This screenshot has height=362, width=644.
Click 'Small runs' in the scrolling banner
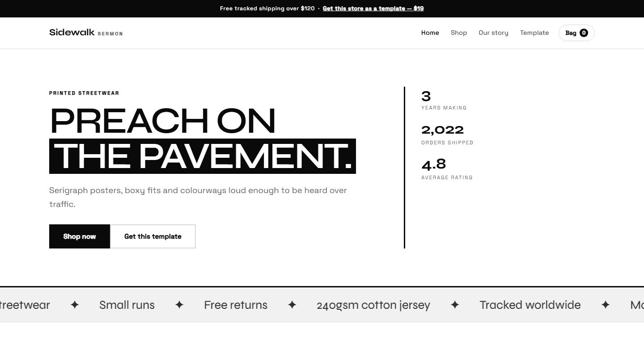127,305
